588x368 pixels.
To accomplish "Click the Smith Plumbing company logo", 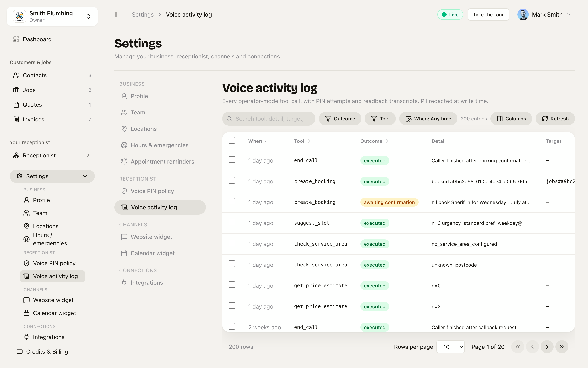I will tap(19, 16).
